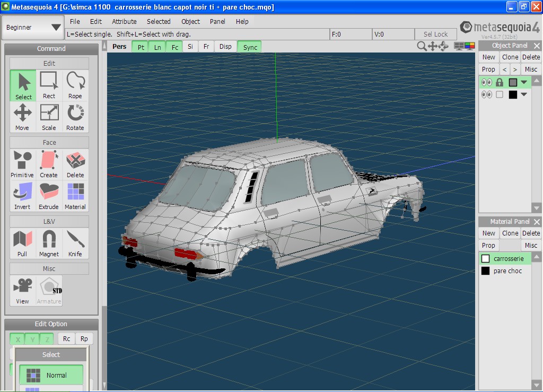The image size is (543, 392).
Task: Open the Beginner mode dropdown
Action: [x=33, y=28]
